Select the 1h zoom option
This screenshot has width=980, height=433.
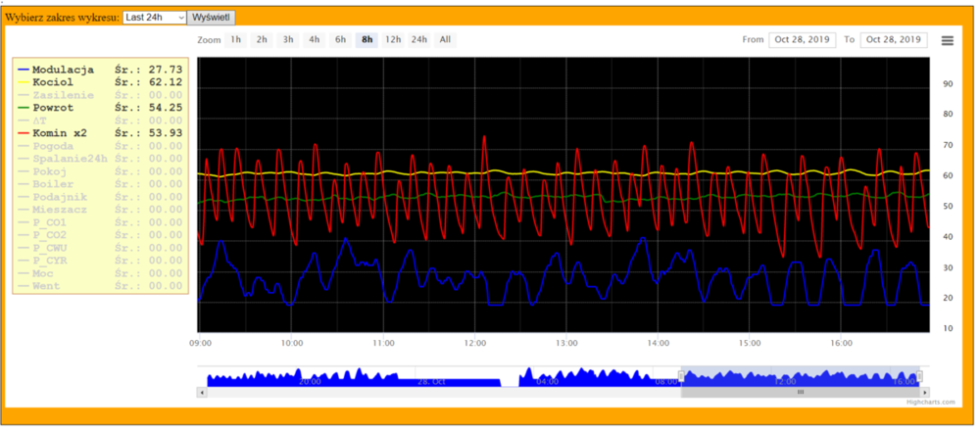(x=235, y=40)
